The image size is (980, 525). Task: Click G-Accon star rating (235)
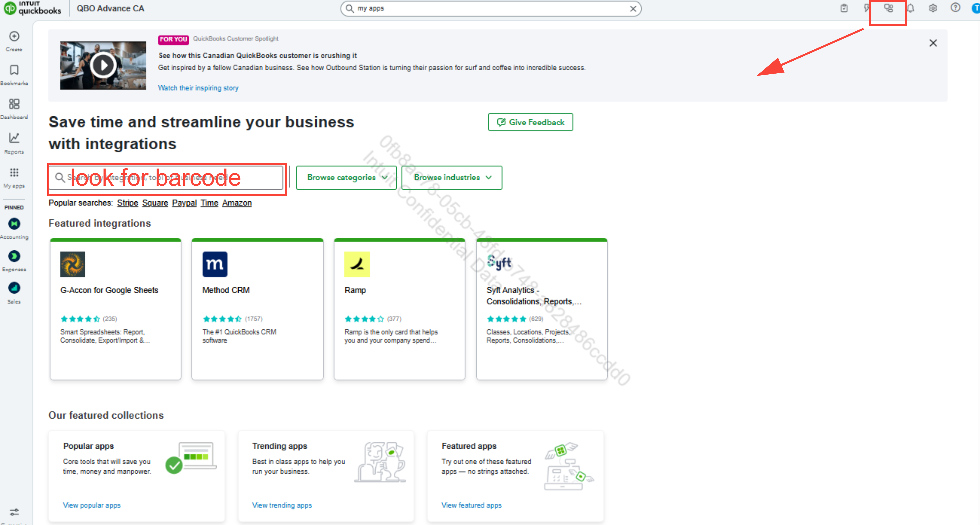89,319
